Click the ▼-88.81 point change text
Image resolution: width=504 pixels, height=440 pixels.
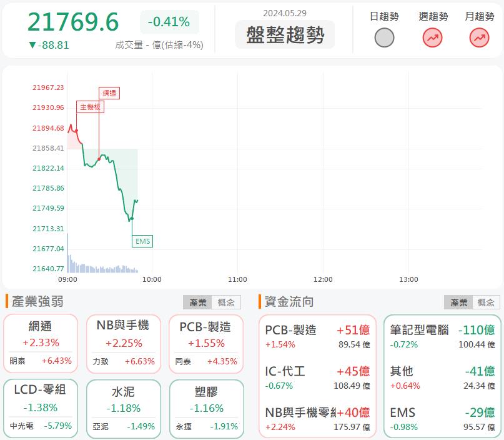click(49, 45)
